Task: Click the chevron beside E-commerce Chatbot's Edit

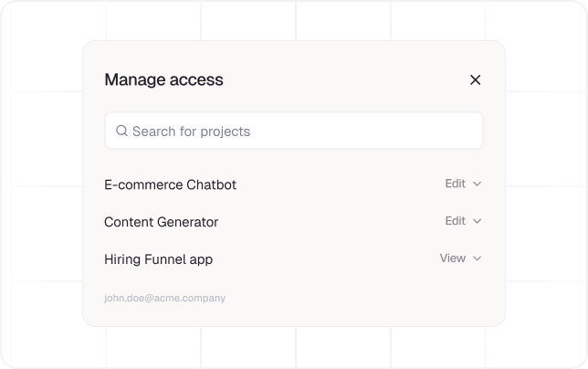Action: [x=477, y=184]
